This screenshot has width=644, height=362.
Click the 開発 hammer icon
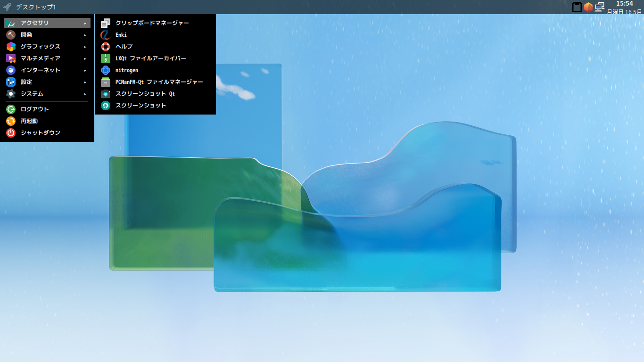coord(11,35)
